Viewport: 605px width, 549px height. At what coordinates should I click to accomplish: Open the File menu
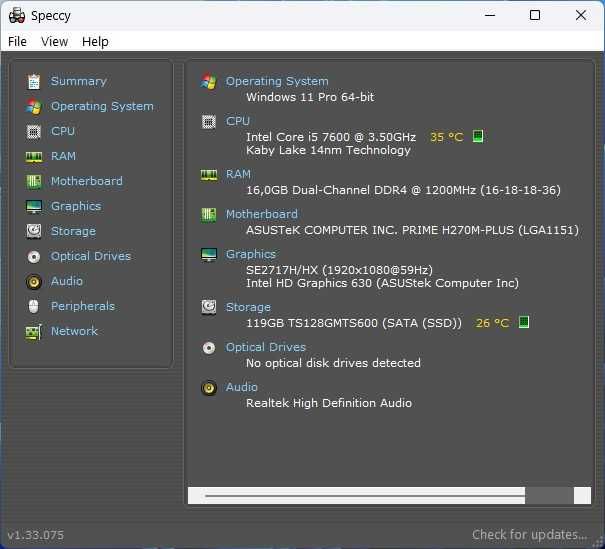tap(17, 41)
